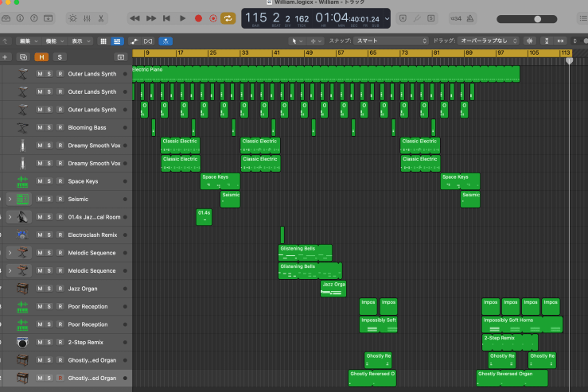
Task: Open the 編集 (Edit) menu
Action: point(29,40)
